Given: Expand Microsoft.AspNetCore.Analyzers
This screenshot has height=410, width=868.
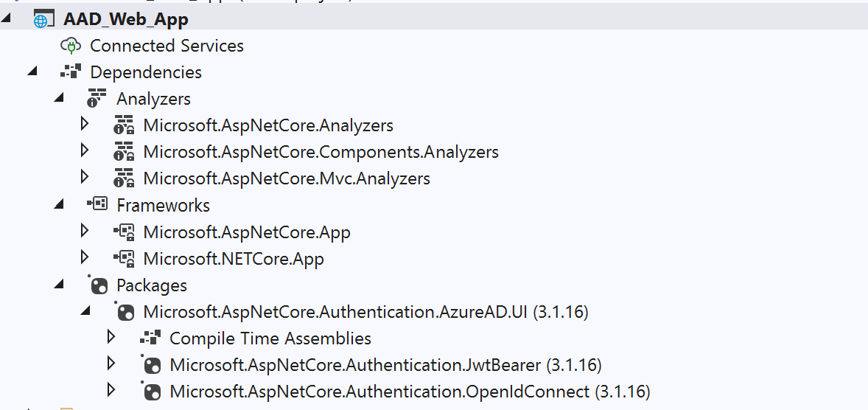Looking at the screenshot, I should [x=85, y=124].
